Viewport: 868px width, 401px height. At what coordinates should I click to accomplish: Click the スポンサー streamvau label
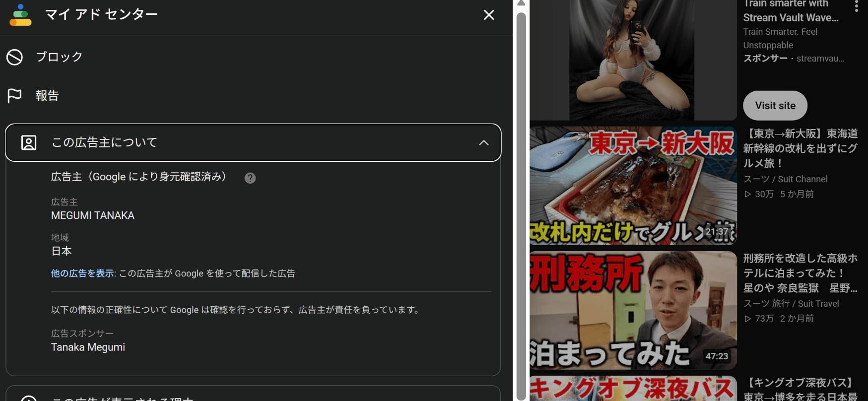[794, 59]
